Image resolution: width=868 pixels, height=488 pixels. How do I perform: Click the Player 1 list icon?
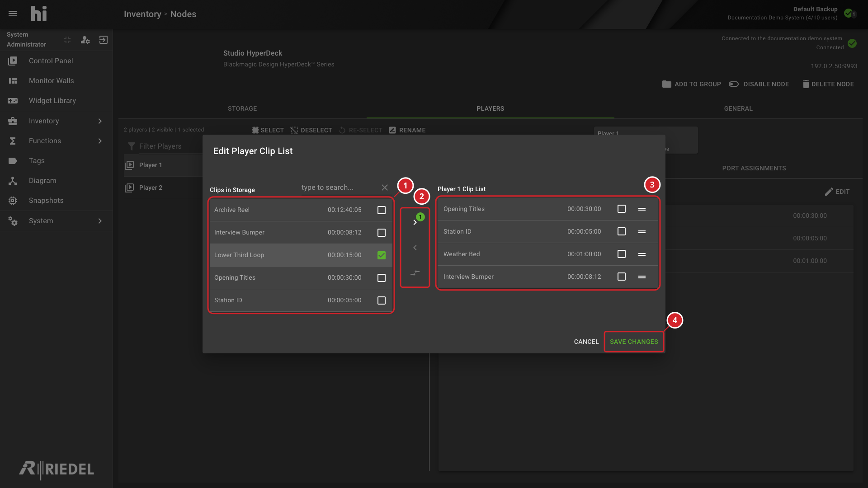(129, 165)
